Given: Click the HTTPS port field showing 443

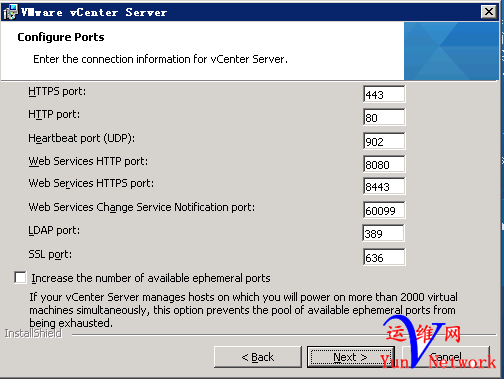Looking at the screenshot, I should 384,94.
